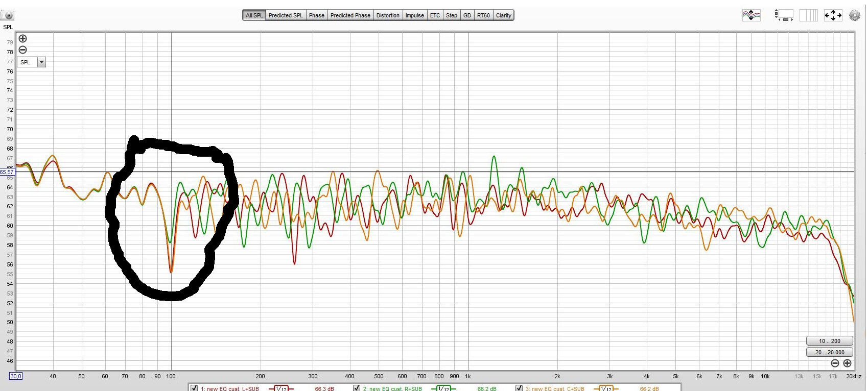Open the L+SUB 1/12 smoothing line selector

point(281,388)
